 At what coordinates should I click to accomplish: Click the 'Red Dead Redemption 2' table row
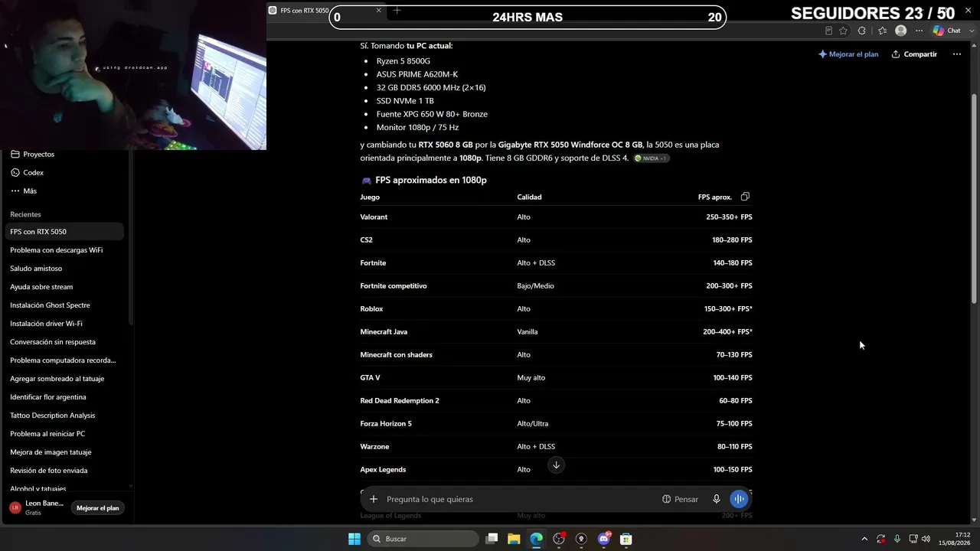click(x=557, y=401)
